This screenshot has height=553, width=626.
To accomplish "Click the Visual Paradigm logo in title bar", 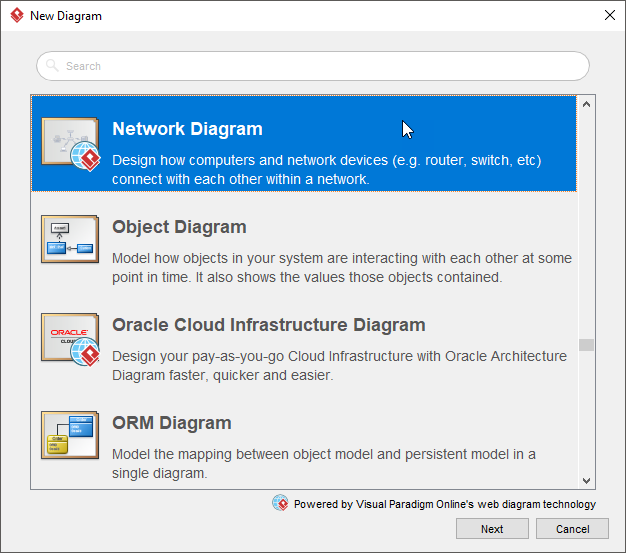I will point(16,16).
